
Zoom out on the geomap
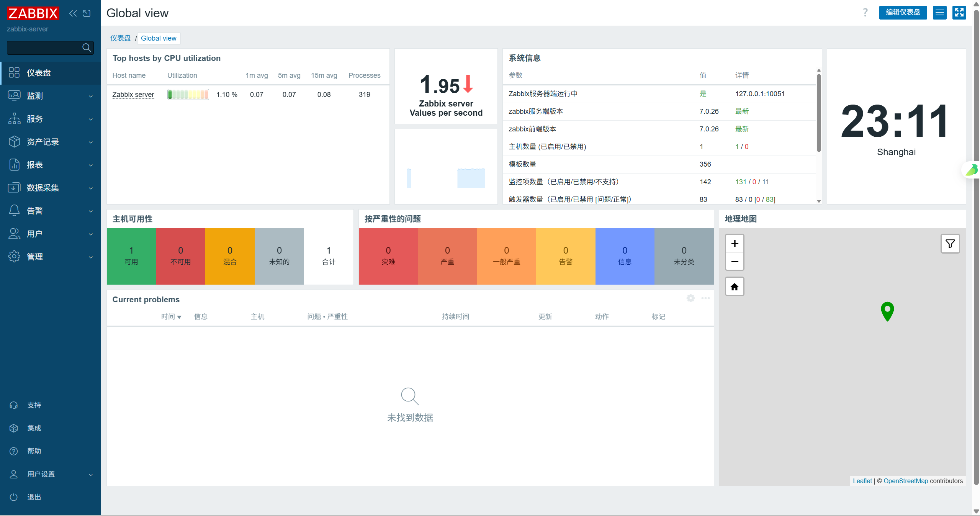click(735, 262)
